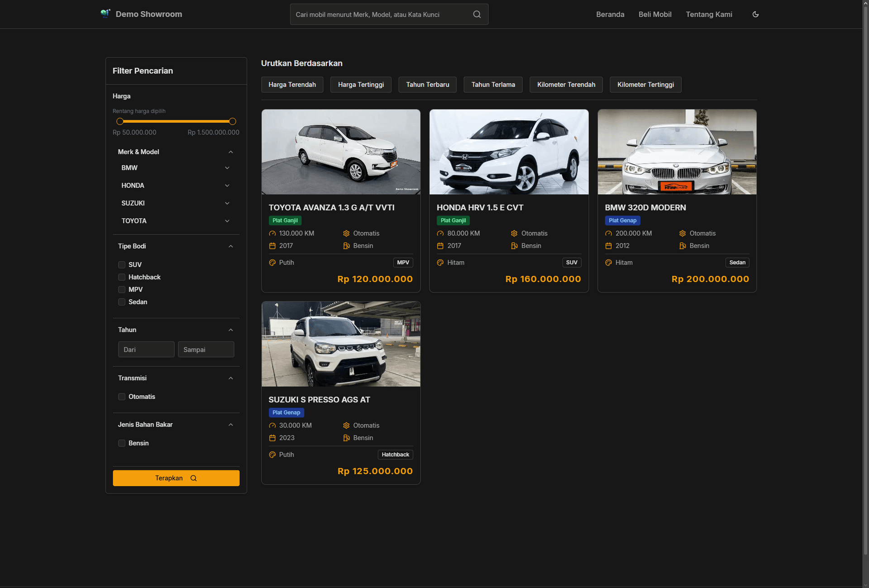
Task: Click the odometer icon on Suzuki S Presso card
Action: (x=272, y=426)
